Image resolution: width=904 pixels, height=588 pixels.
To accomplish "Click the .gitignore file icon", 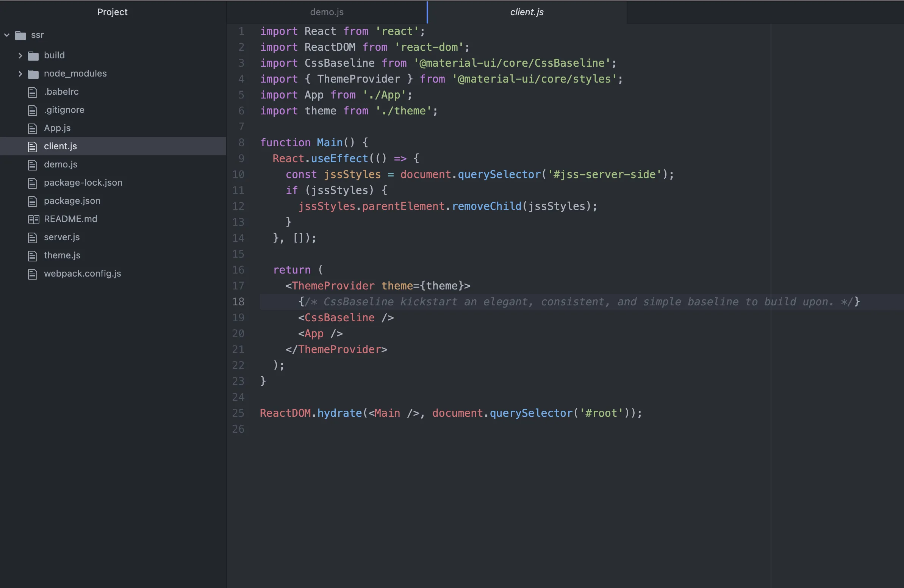I will [x=33, y=110].
